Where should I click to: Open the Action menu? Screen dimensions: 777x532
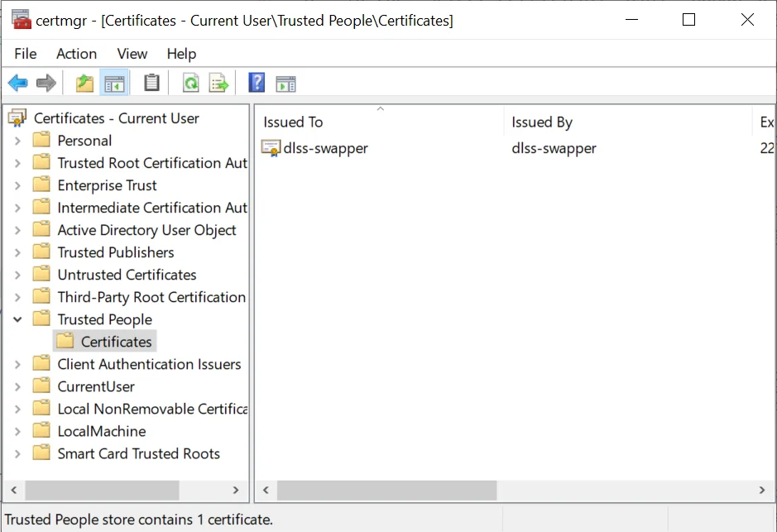[x=76, y=54]
